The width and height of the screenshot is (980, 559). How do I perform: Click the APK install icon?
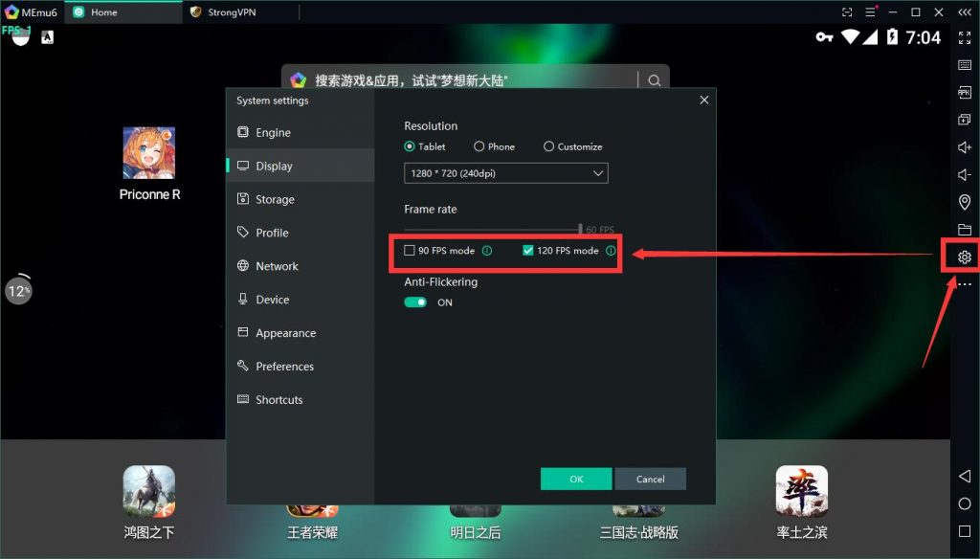click(x=964, y=93)
